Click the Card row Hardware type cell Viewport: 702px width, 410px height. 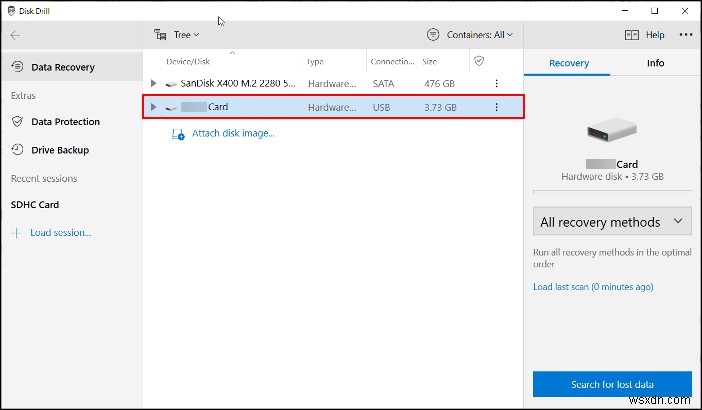pyautogui.click(x=332, y=107)
